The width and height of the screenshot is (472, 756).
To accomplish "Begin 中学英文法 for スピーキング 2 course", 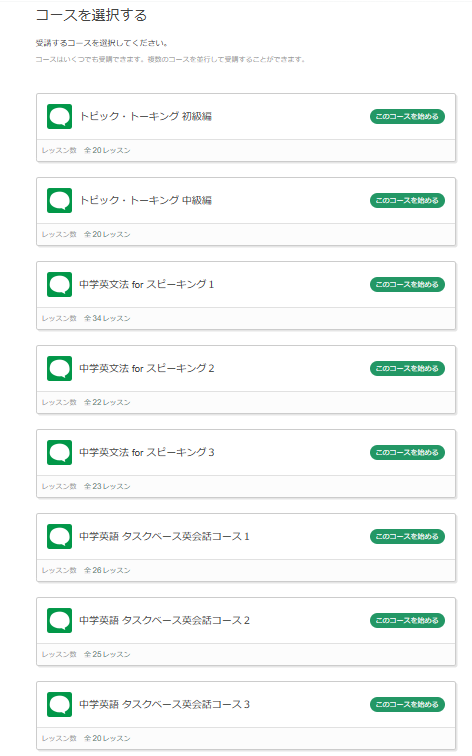I will tap(407, 368).
